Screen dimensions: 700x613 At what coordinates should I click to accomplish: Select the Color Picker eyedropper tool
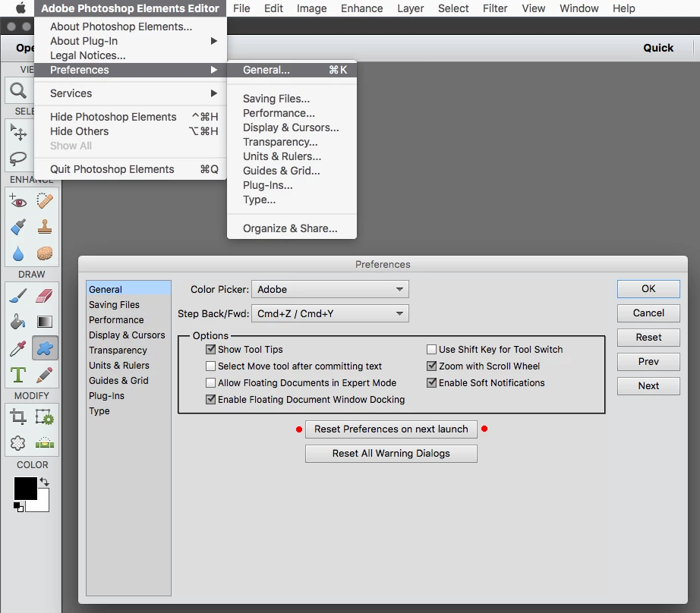pyautogui.click(x=18, y=348)
